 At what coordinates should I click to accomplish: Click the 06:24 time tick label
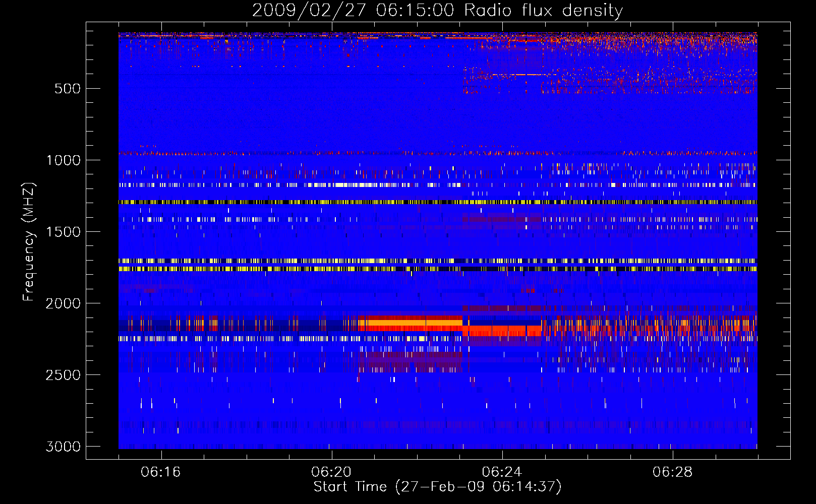[502, 472]
